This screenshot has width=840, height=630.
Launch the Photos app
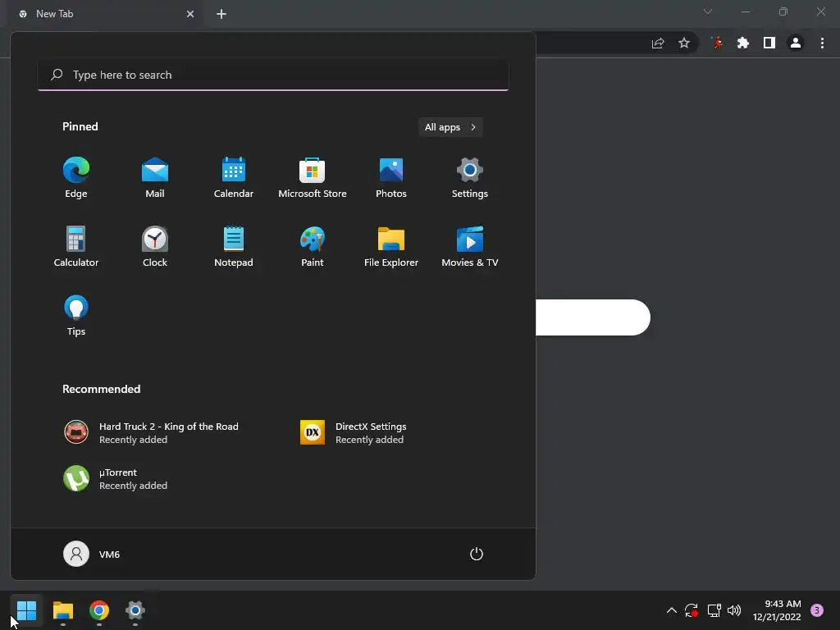391,177
